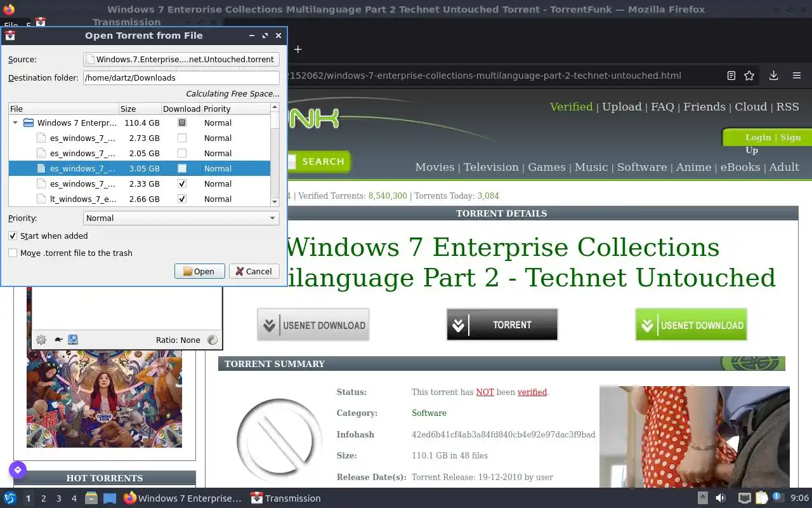The image size is (812, 508).
Task: Bookmark this page with the star icon
Action: point(749,76)
